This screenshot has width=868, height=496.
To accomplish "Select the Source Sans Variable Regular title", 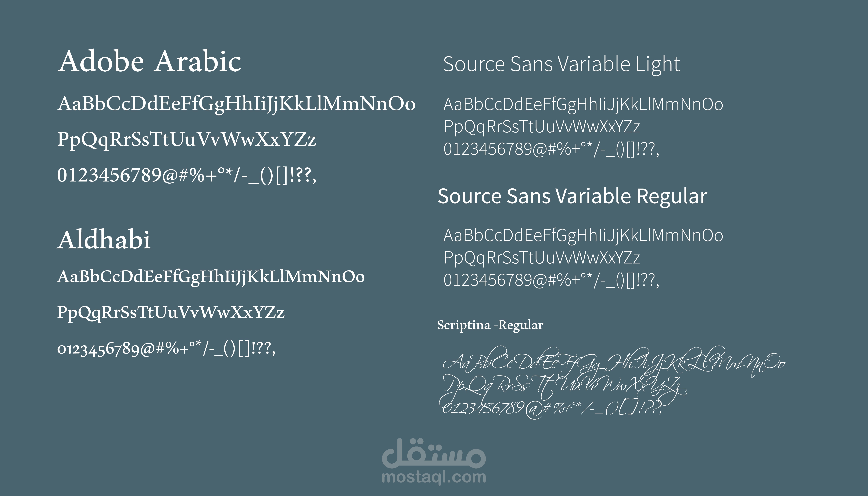I will pyautogui.click(x=572, y=196).
